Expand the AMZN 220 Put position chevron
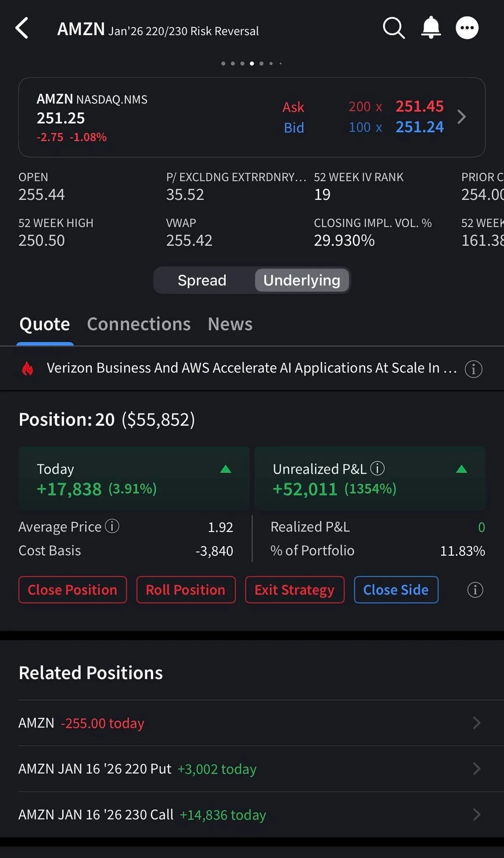504x858 pixels. click(x=476, y=769)
